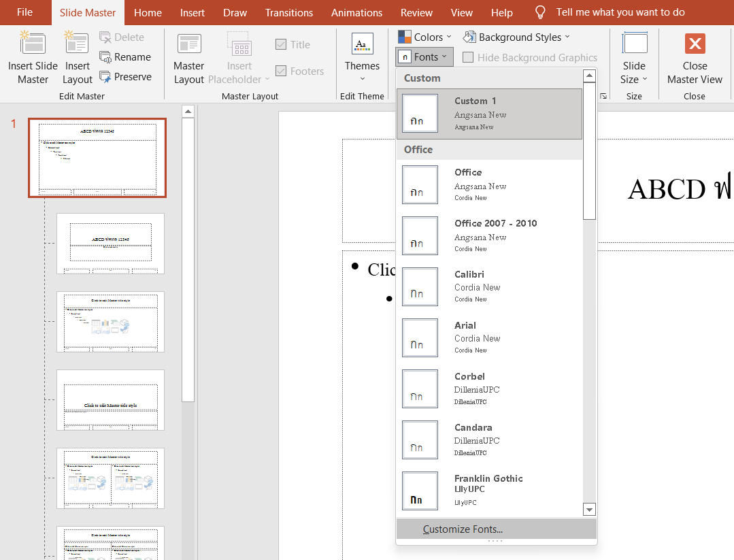734x560 pixels.
Task: Click the Background Styles paint icon
Action: tap(469, 37)
